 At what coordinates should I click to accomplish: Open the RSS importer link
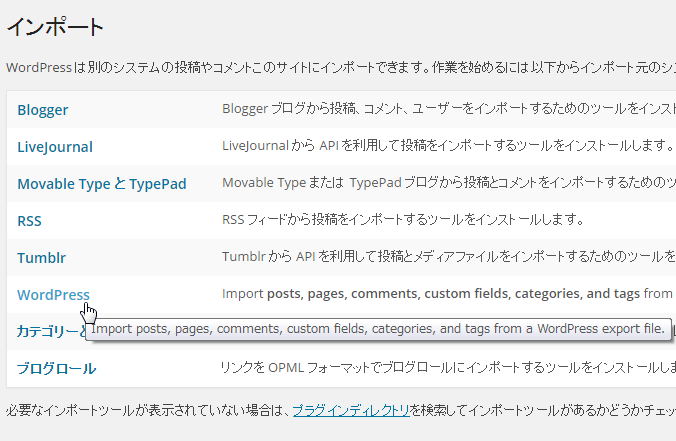[x=29, y=221]
